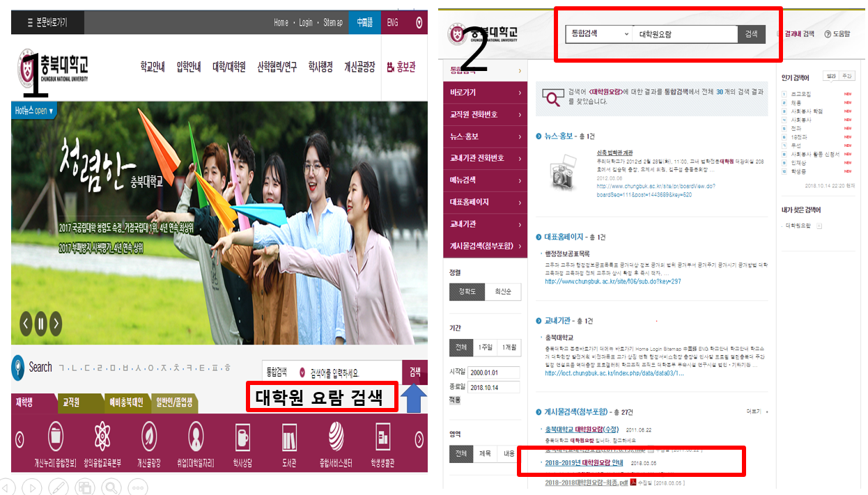Viewport: 868px width, 495px height.
Task: Click the 시작일 date field
Action: click(495, 372)
